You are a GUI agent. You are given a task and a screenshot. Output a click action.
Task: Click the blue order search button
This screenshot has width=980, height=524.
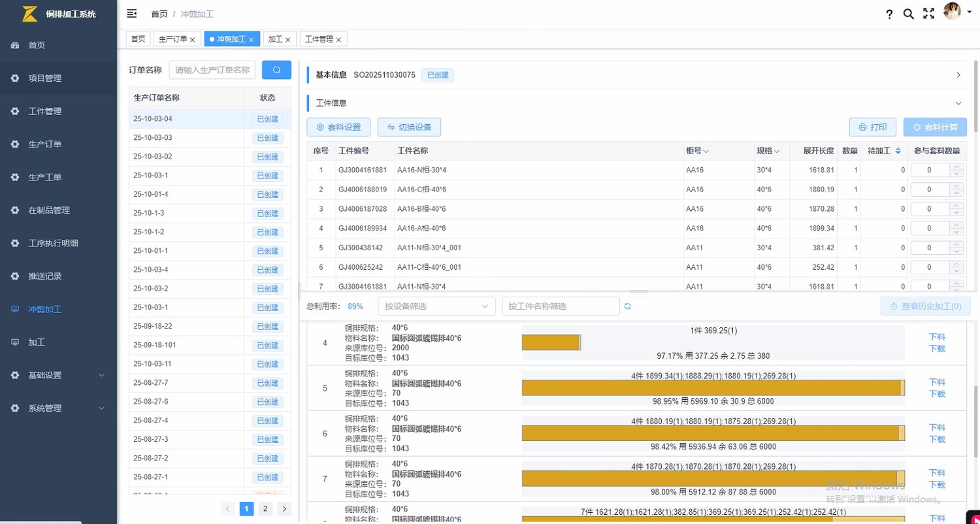276,70
